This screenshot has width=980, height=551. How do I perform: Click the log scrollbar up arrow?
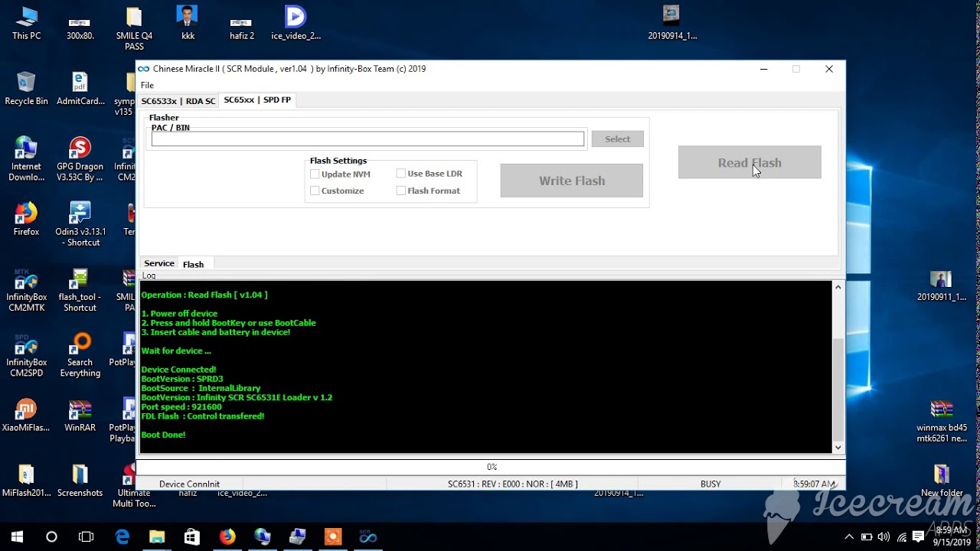[x=838, y=288]
